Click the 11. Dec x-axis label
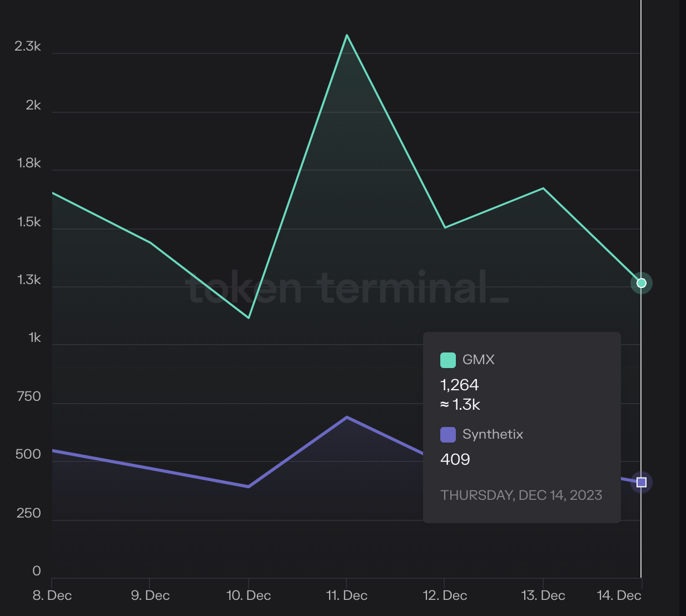Screen dimensions: 686x616 pyautogui.click(x=347, y=595)
